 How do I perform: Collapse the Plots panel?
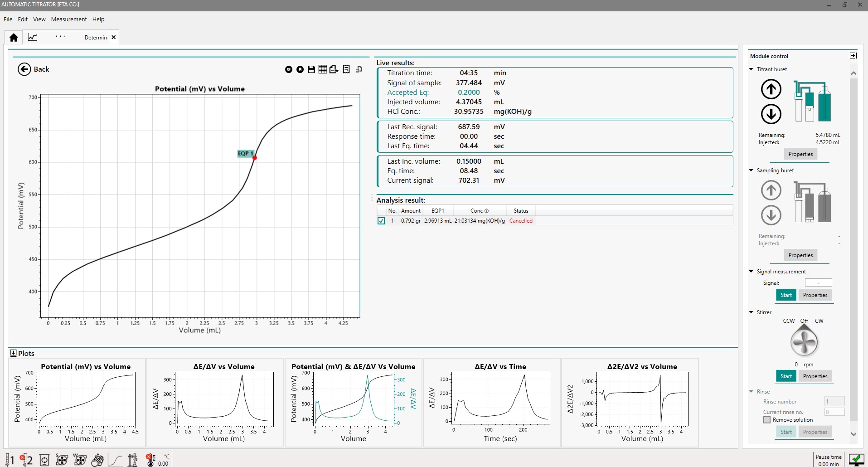click(x=13, y=353)
